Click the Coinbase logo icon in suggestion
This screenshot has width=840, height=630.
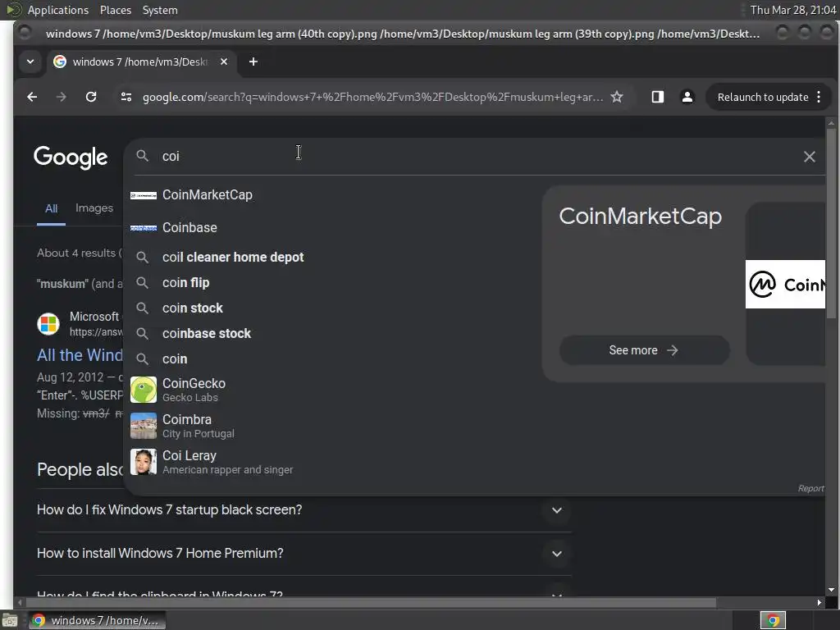click(x=144, y=228)
